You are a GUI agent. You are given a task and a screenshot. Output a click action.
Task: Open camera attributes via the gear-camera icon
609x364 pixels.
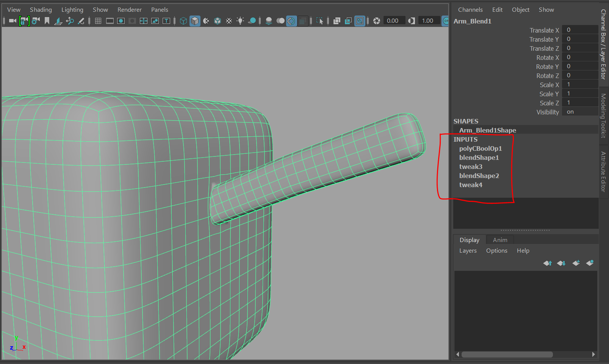(x=35, y=21)
